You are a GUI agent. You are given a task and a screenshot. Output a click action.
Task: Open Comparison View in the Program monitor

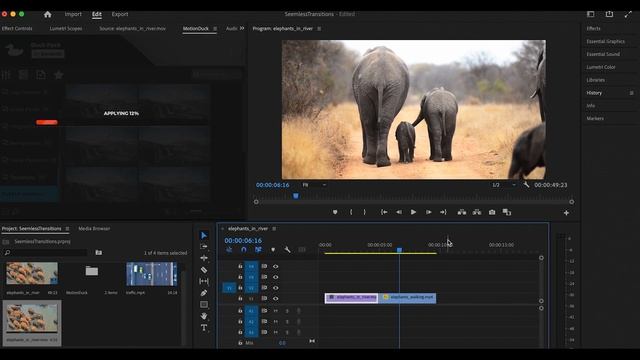(x=507, y=212)
